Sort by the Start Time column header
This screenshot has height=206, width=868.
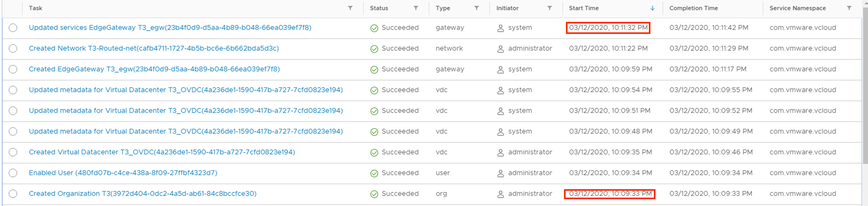pos(584,8)
